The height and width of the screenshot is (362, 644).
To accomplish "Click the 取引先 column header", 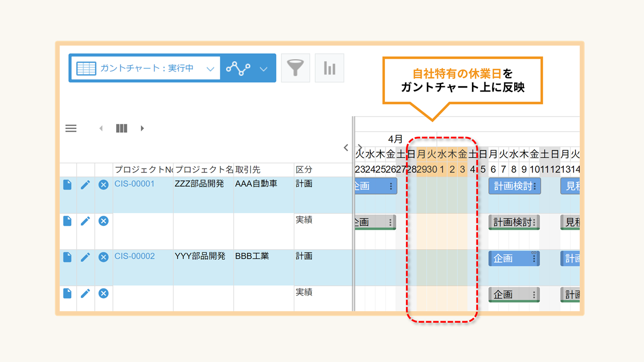I will pos(248,170).
